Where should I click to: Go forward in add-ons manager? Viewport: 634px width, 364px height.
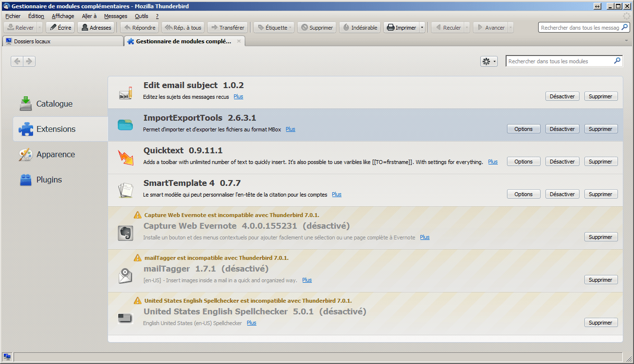coord(29,61)
